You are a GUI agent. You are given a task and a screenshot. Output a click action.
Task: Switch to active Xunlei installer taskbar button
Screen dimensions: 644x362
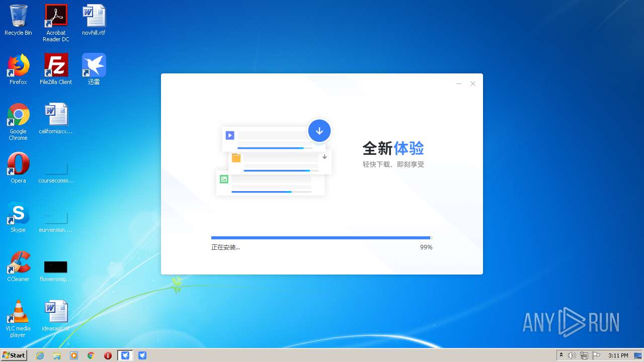coord(125,355)
